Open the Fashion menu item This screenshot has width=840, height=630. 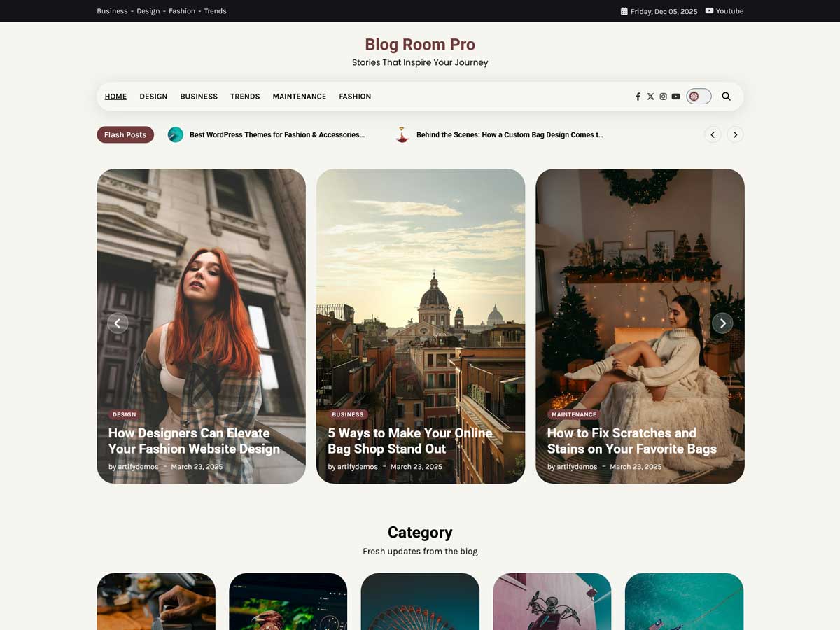pos(355,97)
